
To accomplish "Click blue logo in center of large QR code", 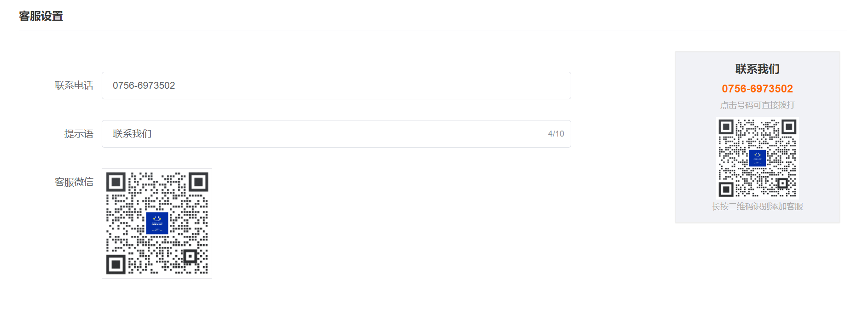I will (157, 223).
